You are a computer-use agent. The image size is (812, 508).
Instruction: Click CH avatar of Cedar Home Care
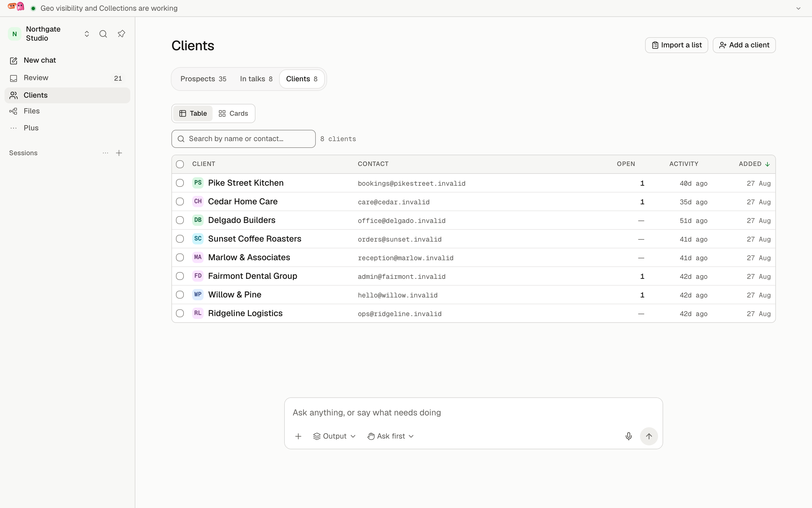(198, 201)
